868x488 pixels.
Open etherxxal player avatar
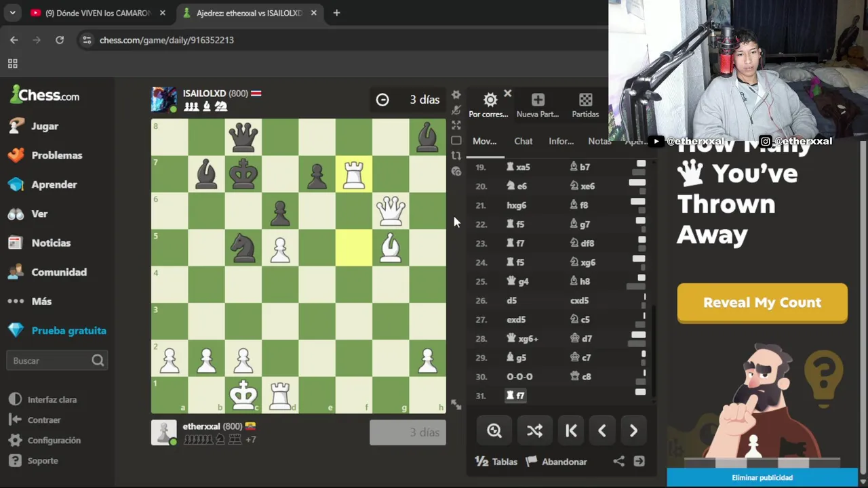coord(163,432)
